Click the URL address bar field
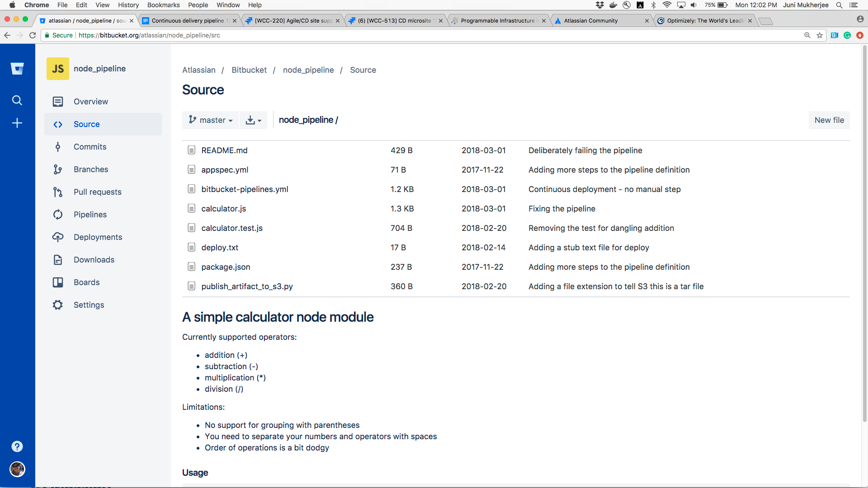 tap(407, 35)
